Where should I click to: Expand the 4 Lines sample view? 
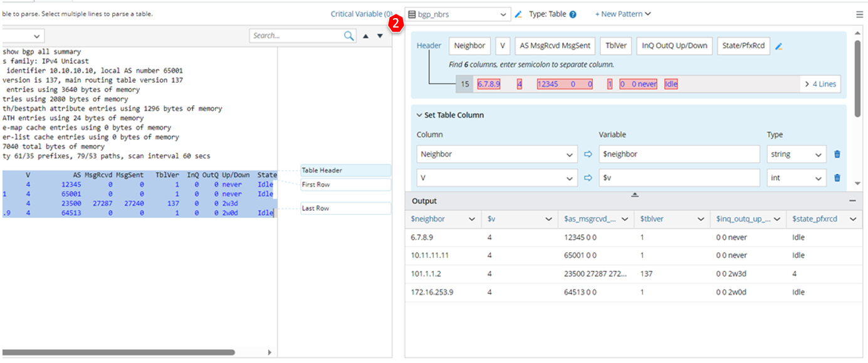[x=820, y=84]
